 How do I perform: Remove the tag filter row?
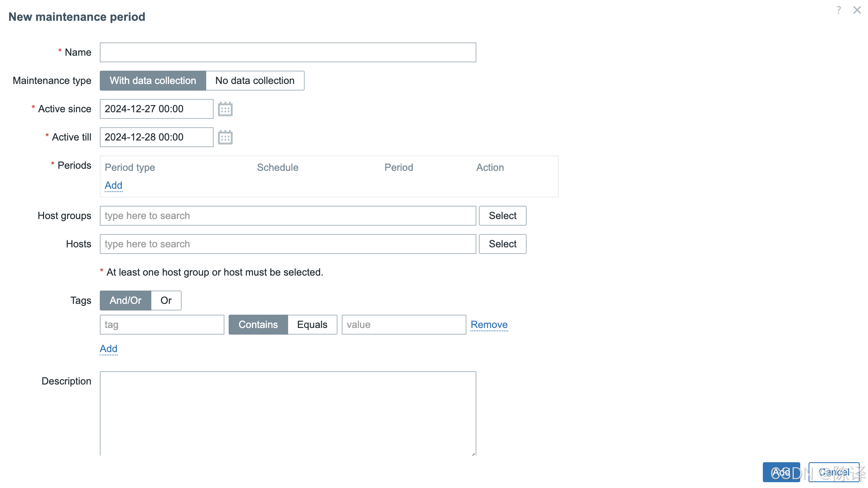point(489,325)
